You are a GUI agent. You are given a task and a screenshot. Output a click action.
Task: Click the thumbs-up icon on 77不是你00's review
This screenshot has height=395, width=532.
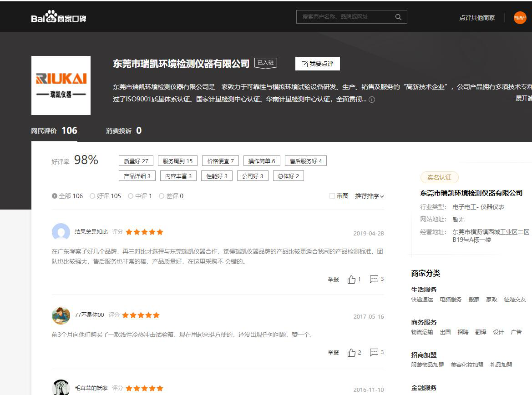pyautogui.click(x=351, y=352)
